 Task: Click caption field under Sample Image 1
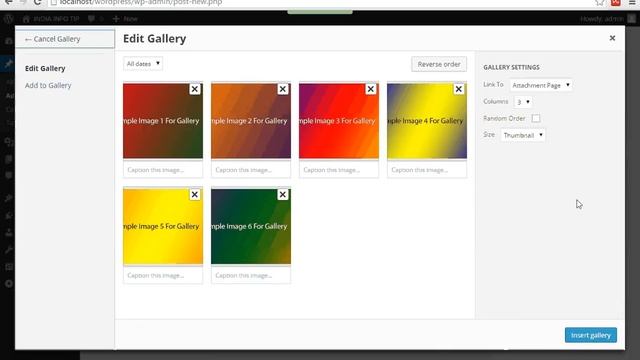[x=163, y=170]
